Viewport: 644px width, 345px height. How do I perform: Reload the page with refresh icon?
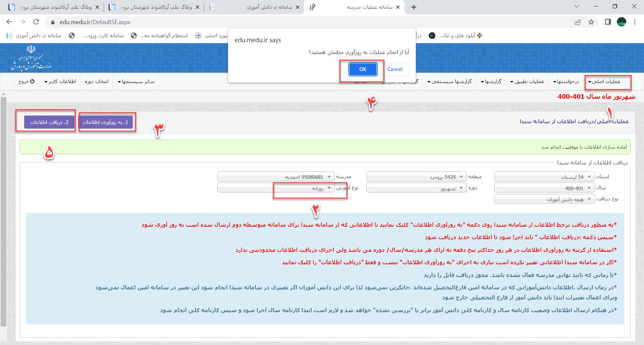pyautogui.click(x=36, y=22)
